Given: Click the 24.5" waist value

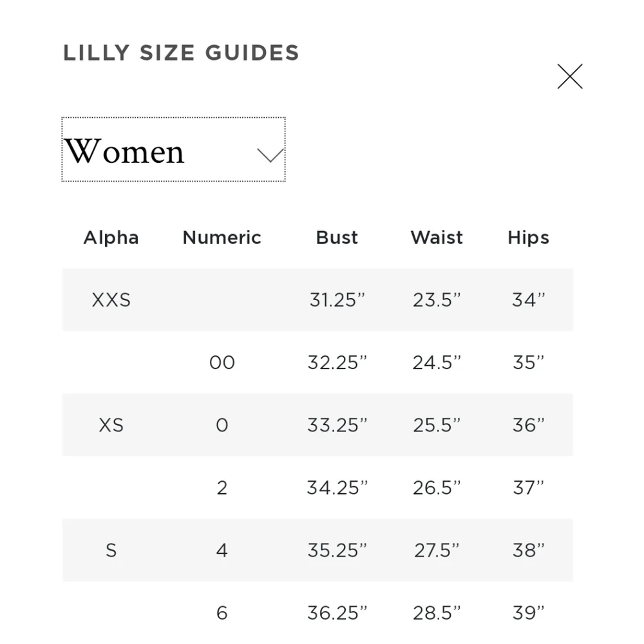Looking at the screenshot, I should (437, 363).
